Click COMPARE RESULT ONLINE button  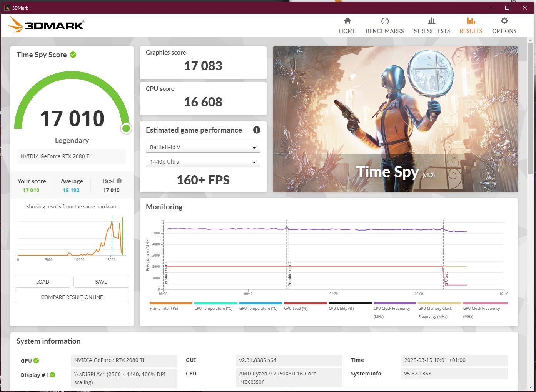72,297
